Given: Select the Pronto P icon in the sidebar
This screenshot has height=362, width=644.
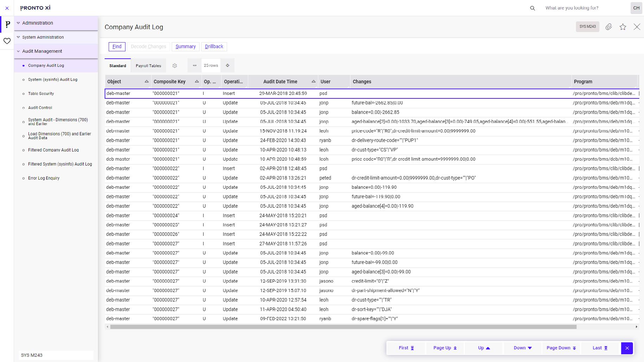Looking at the screenshot, I should point(7,25).
